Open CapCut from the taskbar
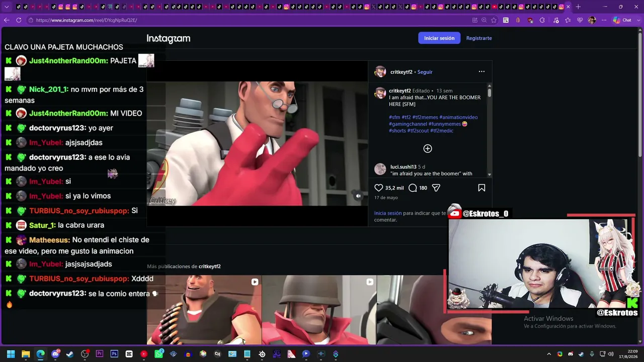The height and width of the screenshot is (362, 644). (129, 354)
